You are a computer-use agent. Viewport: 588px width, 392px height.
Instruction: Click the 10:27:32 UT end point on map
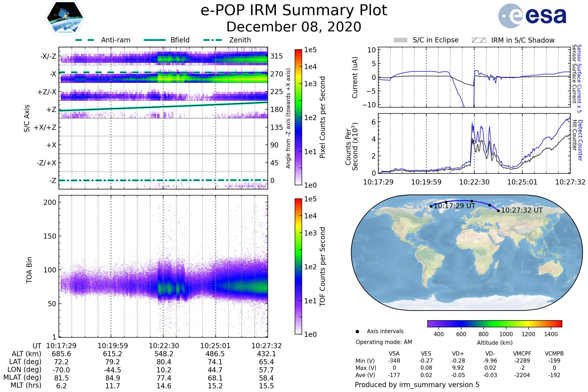(x=498, y=211)
